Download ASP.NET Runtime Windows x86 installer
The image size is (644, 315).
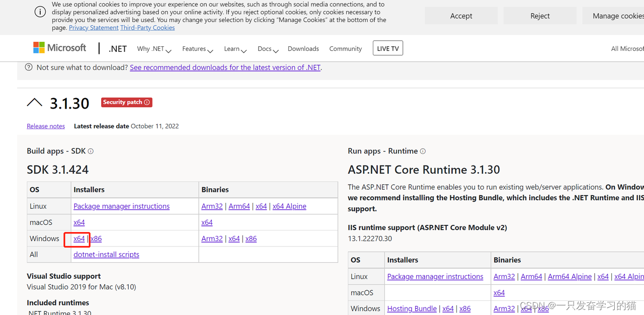point(465,309)
